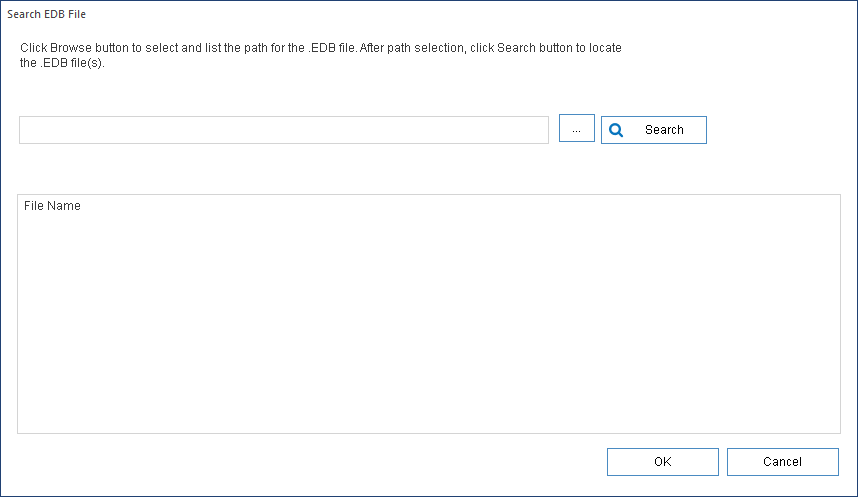Click the OK button at the bottom
The height and width of the screenshot is (497, 858).
662,461
